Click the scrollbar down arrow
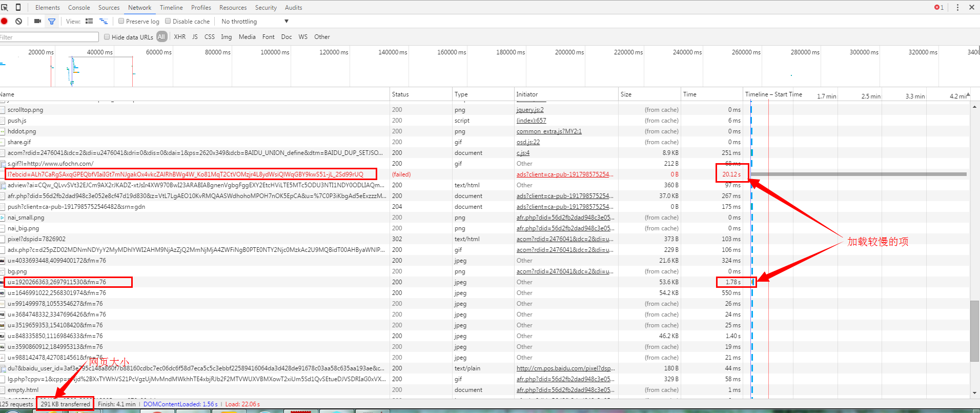980x413 pixels. (974, 393)
